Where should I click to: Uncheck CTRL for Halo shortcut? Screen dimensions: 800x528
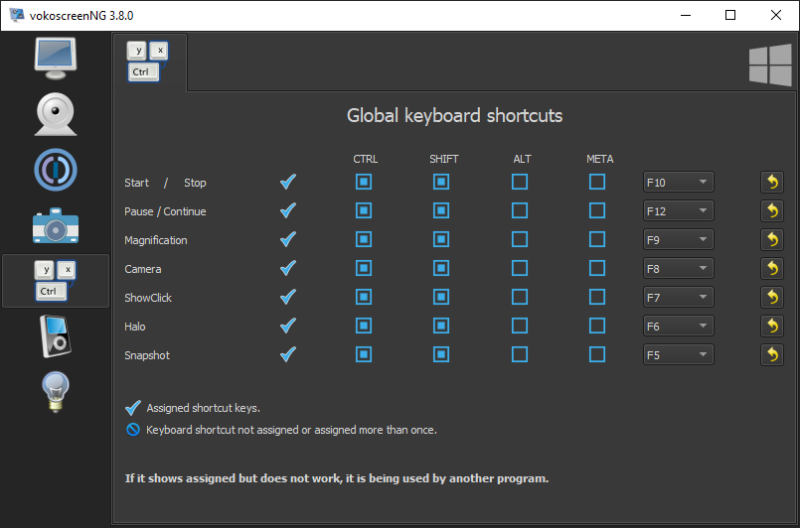pyautogui.click(x=364, y=325)
